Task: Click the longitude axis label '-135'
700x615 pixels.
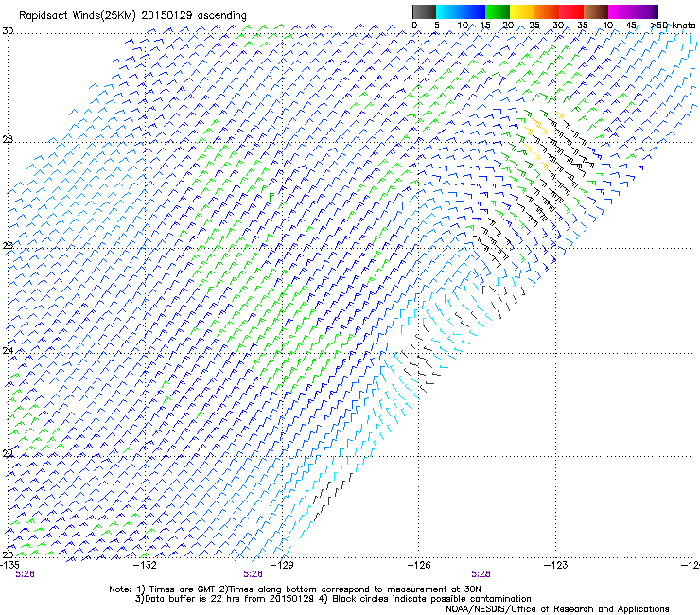Action: tap(9, 566)
